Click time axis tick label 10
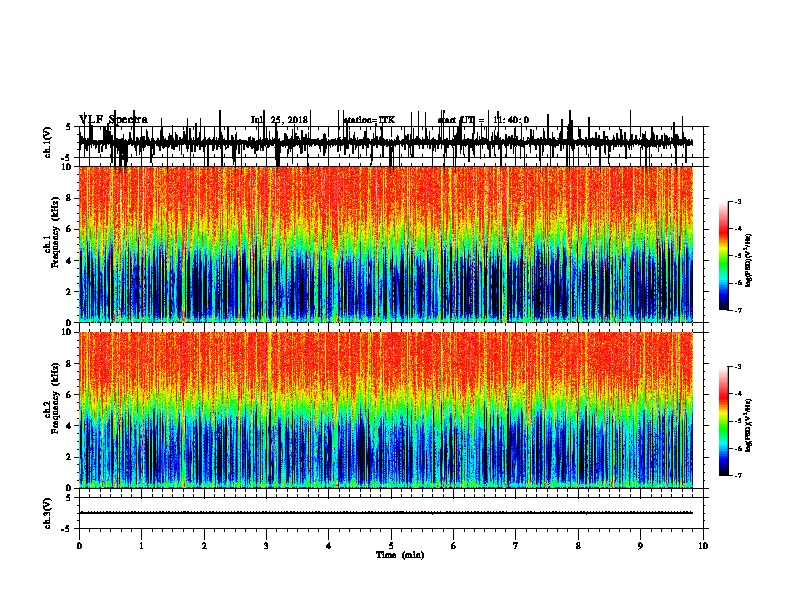 click(x=703, y=546)
